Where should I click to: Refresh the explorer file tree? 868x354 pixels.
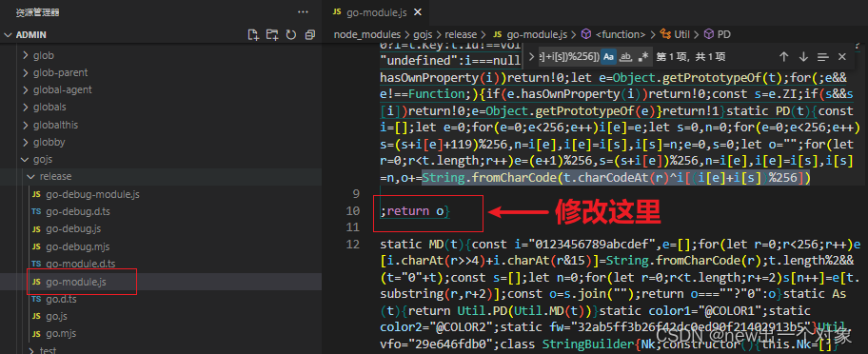291,35
